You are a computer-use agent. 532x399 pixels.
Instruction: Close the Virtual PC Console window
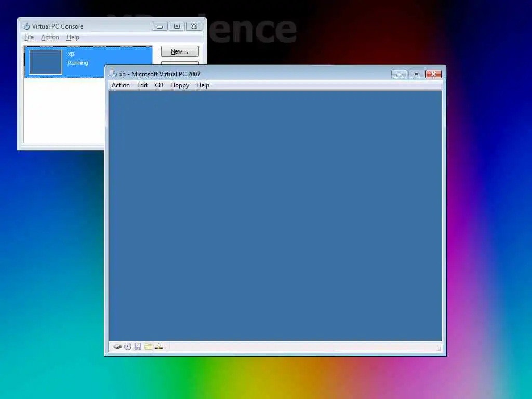pyautogui.click(x=194, y=26)
